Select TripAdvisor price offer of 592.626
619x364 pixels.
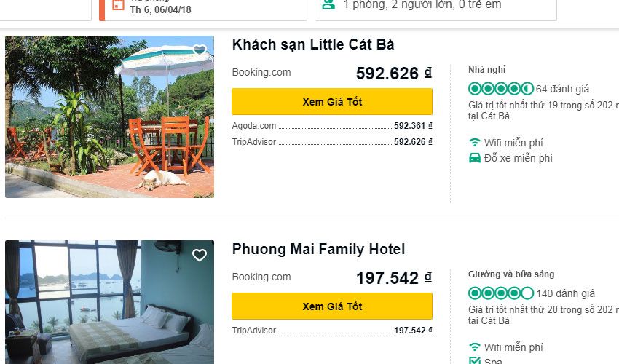click(332, 142)
